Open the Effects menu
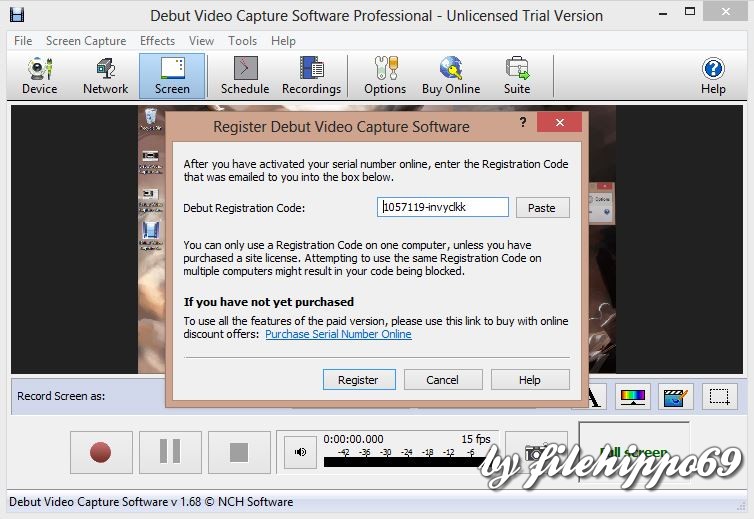Screen dimensions: 754x519 pos(157,41)
